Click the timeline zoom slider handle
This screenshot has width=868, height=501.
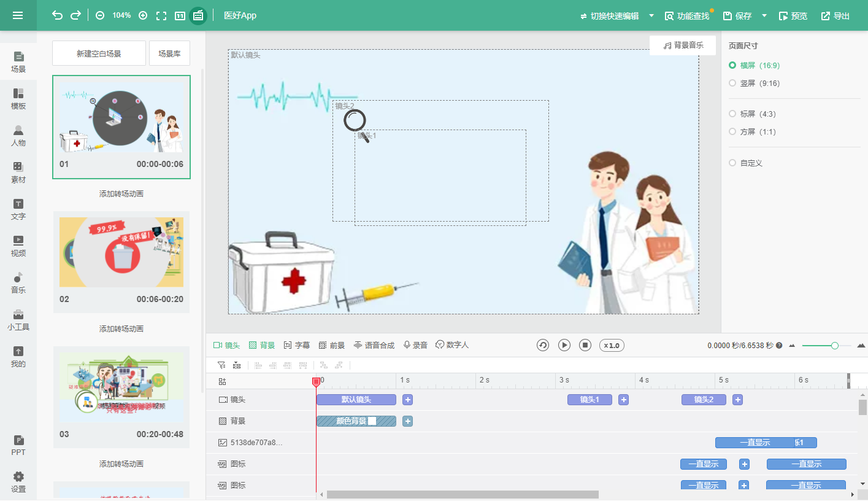click(x=835, y=346)
